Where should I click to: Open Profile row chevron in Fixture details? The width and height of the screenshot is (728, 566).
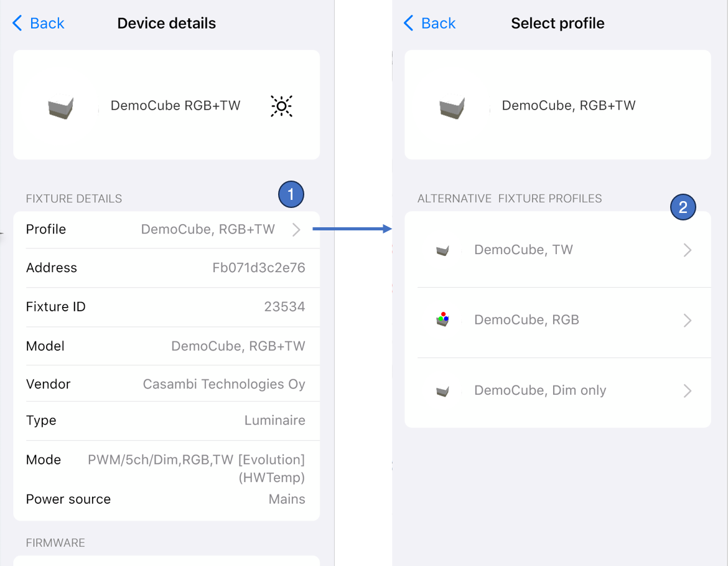pos(296,230)
